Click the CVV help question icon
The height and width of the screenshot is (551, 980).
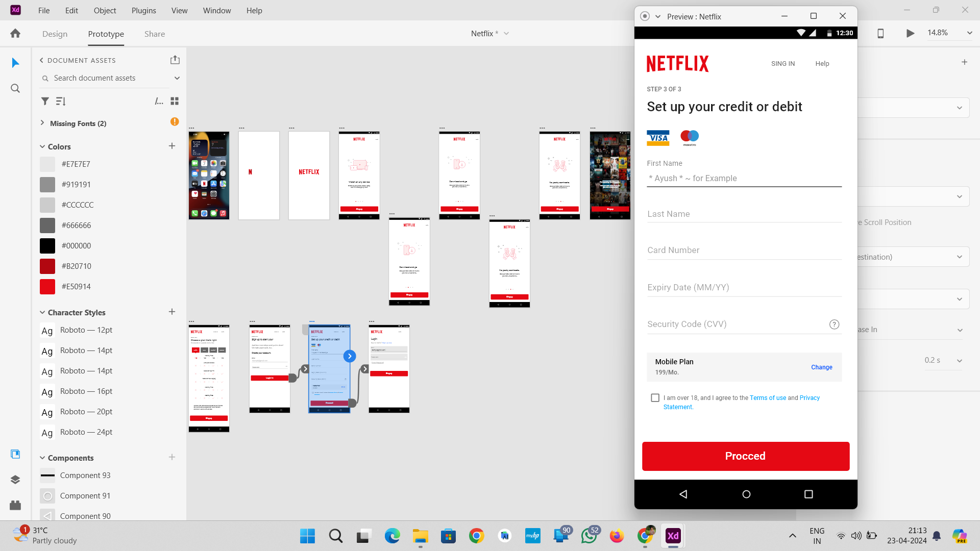(835, 324)
